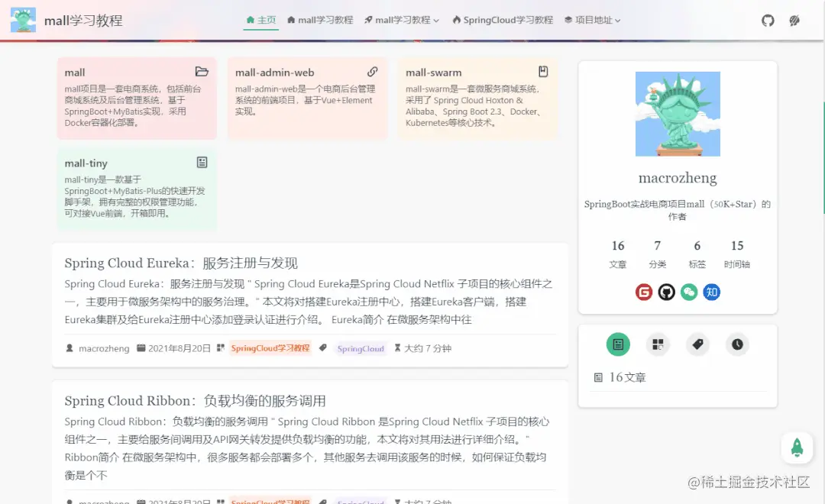This screenshot has height=504, width=825.
Task: Select the categories grid tab icon
Action: 658,344
